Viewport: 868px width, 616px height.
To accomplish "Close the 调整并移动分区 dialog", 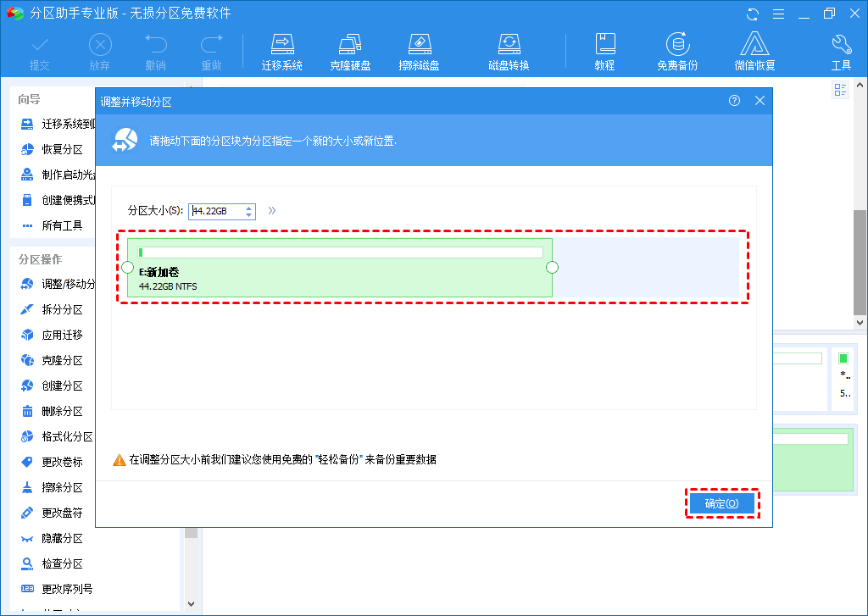I will point(759,101).
